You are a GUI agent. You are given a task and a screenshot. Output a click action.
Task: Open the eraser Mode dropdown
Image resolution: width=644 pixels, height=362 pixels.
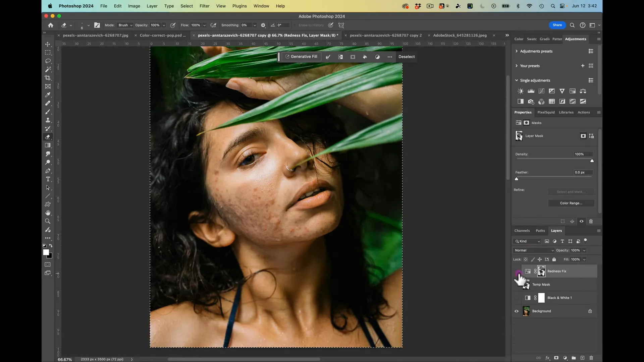pyautogui.click(x=125, y=25)
